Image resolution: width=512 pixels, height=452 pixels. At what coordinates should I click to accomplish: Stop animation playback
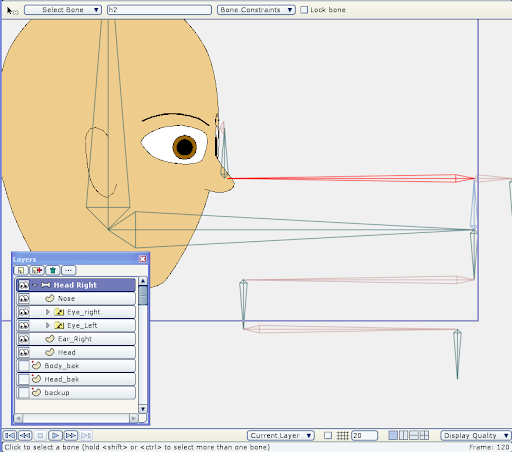click(x=40, y=435)
